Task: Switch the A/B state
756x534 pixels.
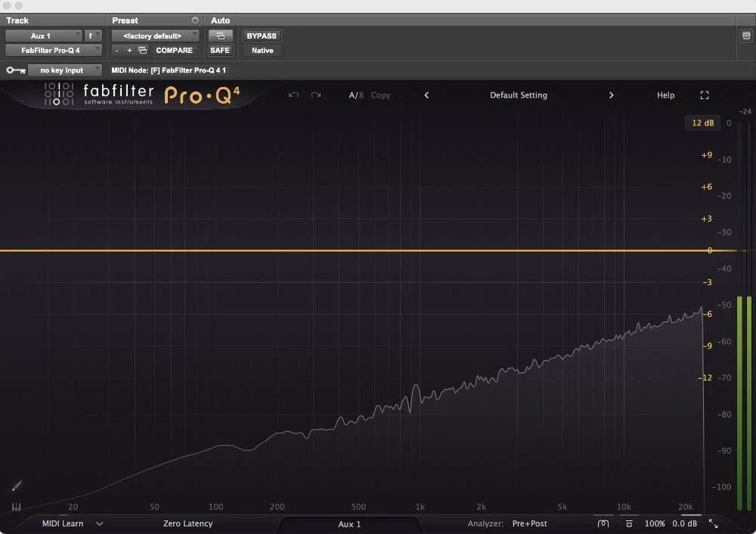Action: pyautogui.click(x=356, y=95)
